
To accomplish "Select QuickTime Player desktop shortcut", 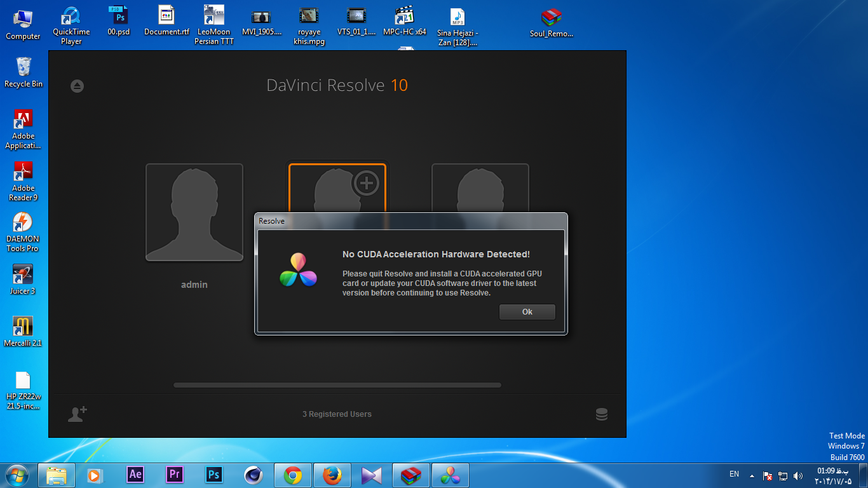I will tap(71, 25).
